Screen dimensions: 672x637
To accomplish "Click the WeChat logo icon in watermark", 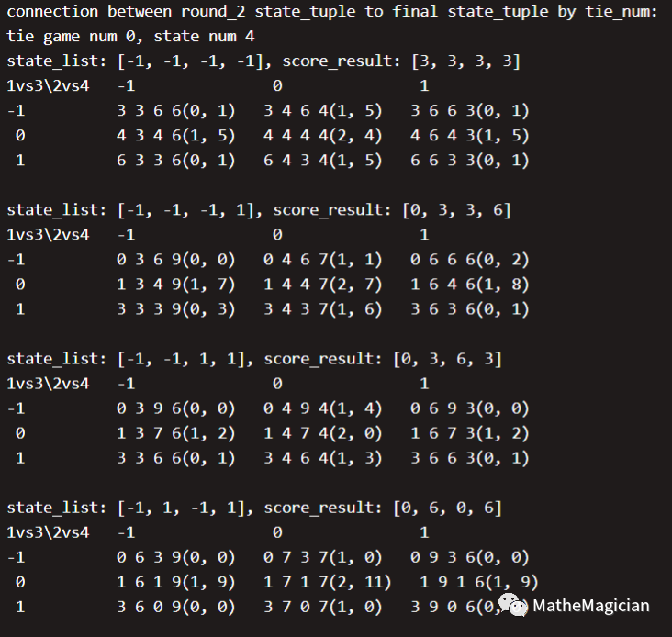I will tap(512, 605).
